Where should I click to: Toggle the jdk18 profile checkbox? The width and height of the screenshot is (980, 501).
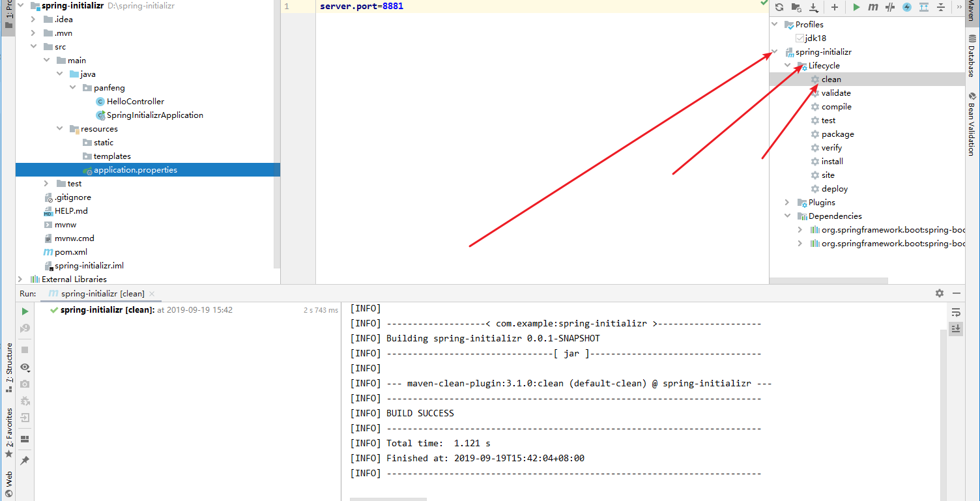coord(800,38)
